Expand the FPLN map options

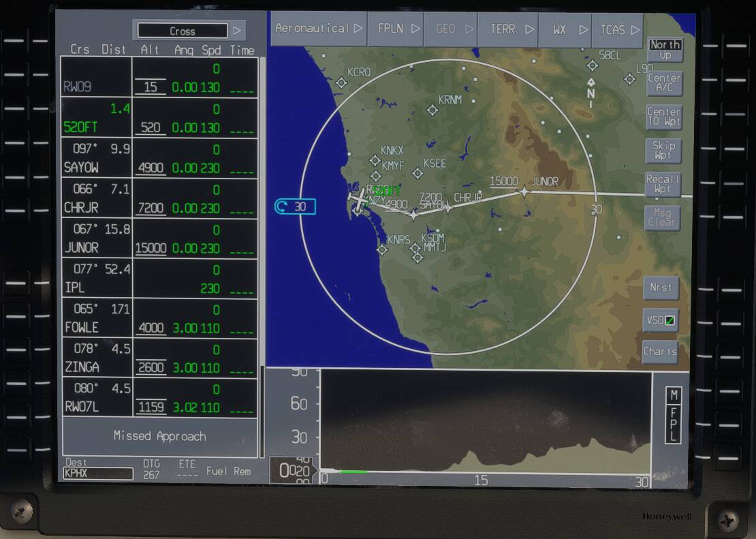[396, 29]
